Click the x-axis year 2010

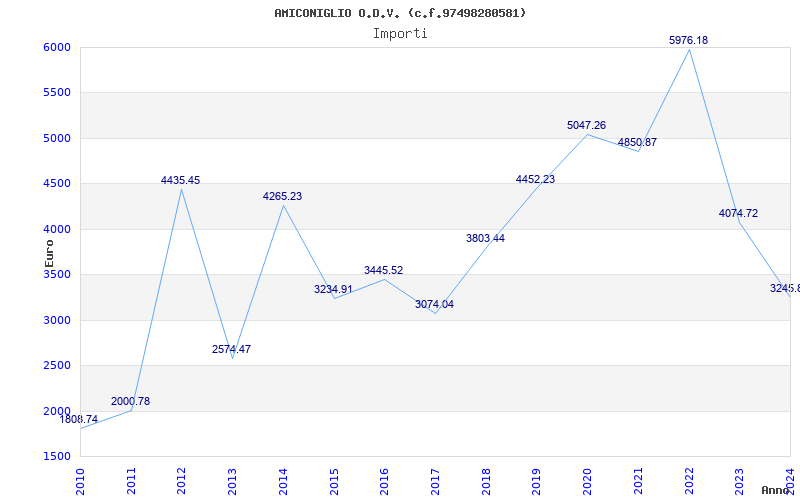pyautogui.click(x=80, y=481)
